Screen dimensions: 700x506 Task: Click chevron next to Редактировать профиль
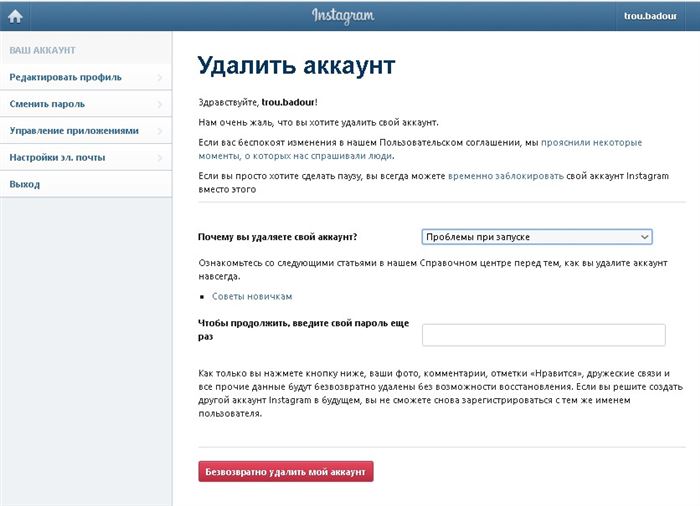(x=160, y=77)
